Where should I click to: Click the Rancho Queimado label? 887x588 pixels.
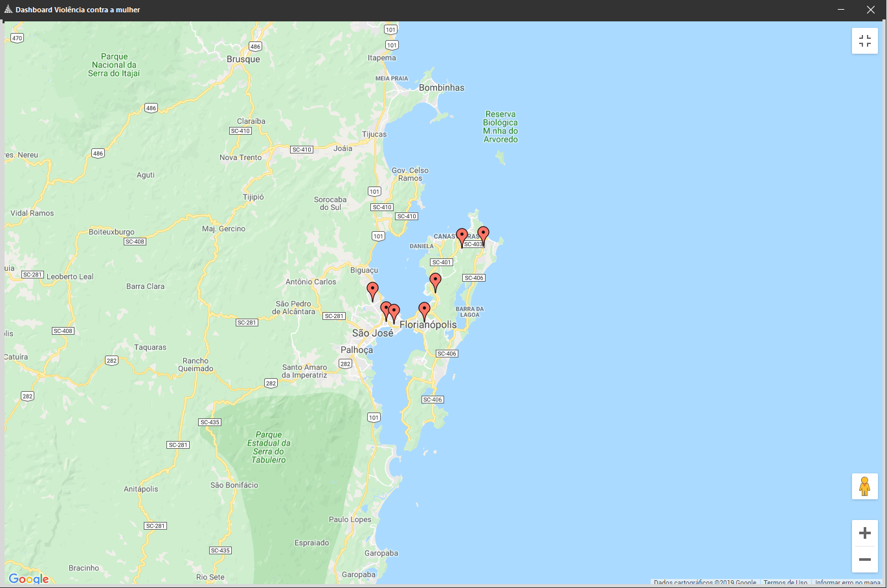tap(196, 365)
